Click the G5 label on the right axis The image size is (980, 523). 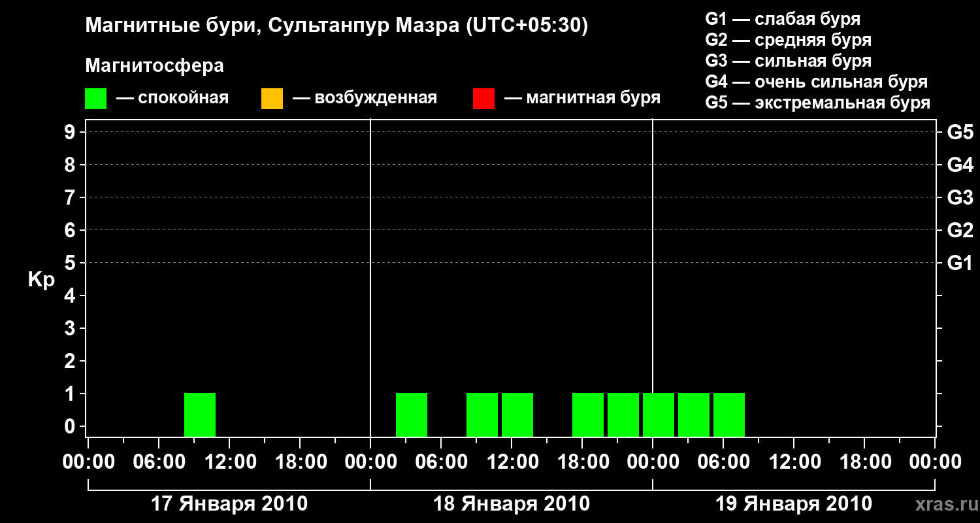[x=960, y=133]
